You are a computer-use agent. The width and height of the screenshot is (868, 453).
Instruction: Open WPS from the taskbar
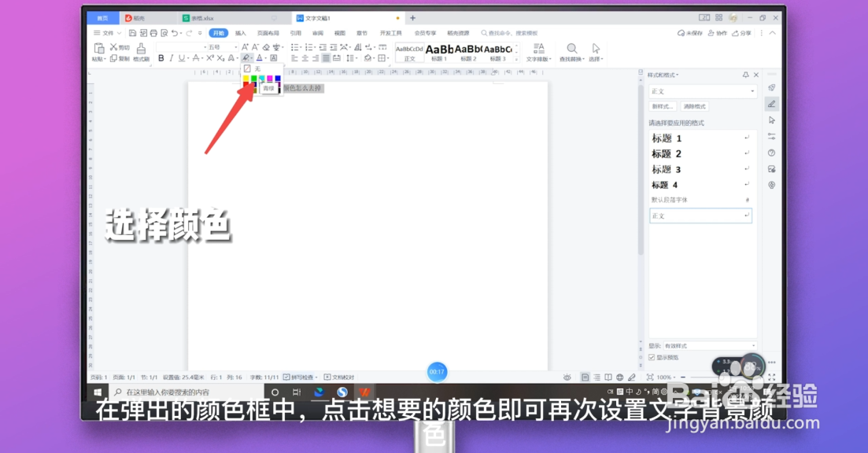point(364,392)
